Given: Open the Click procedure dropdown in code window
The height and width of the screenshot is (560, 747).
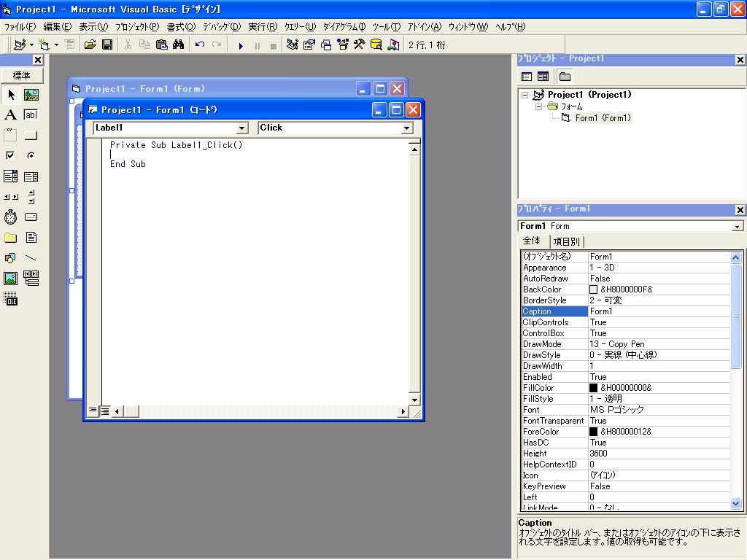Looking at the screenshot, I should click(x=406, y=128).
